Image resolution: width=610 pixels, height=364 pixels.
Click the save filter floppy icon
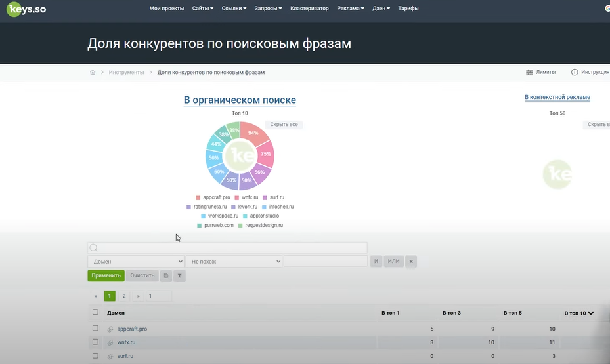coord(166,276)
